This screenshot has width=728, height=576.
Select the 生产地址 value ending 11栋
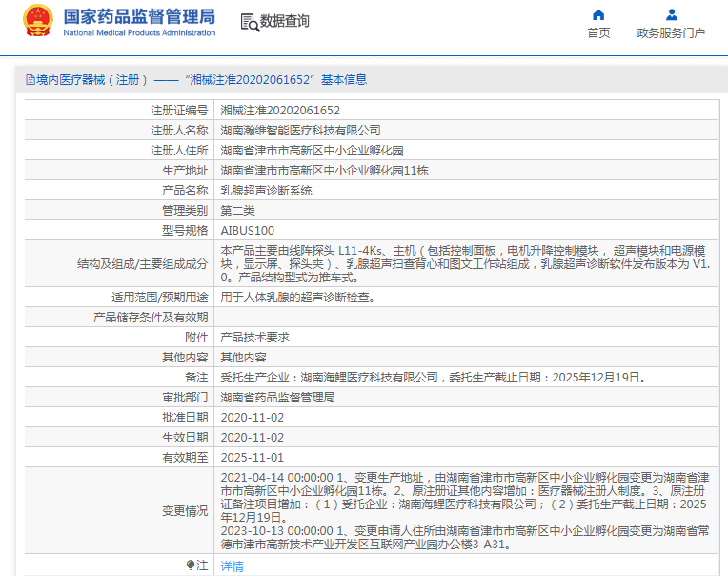324,170
